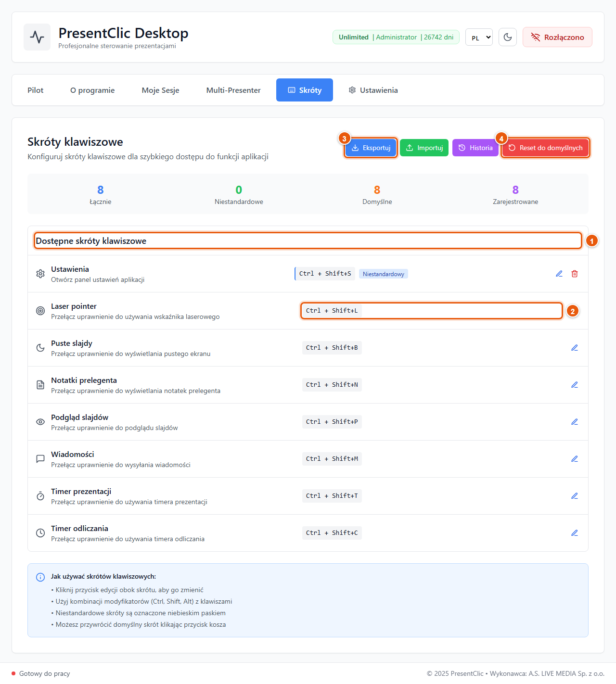The height and width of the screenshot is (684, 616).
Task: Click the Ctrl + Shift+M shortcut key
Action: (332, 459)
